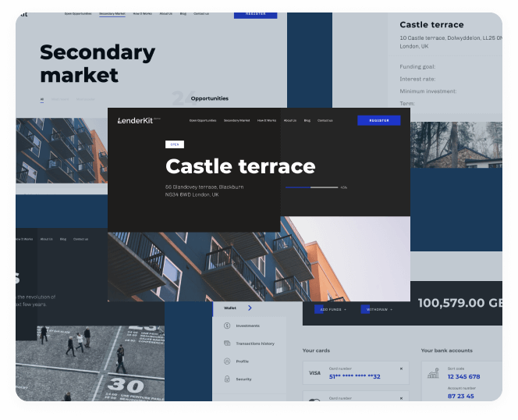Click the VISA logo on the first card
Viewport: 518px width, 420px height.
[x=314, y=373]
